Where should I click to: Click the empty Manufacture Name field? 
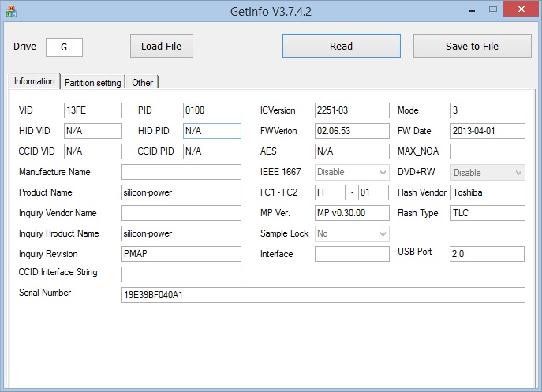pos(181,172)
